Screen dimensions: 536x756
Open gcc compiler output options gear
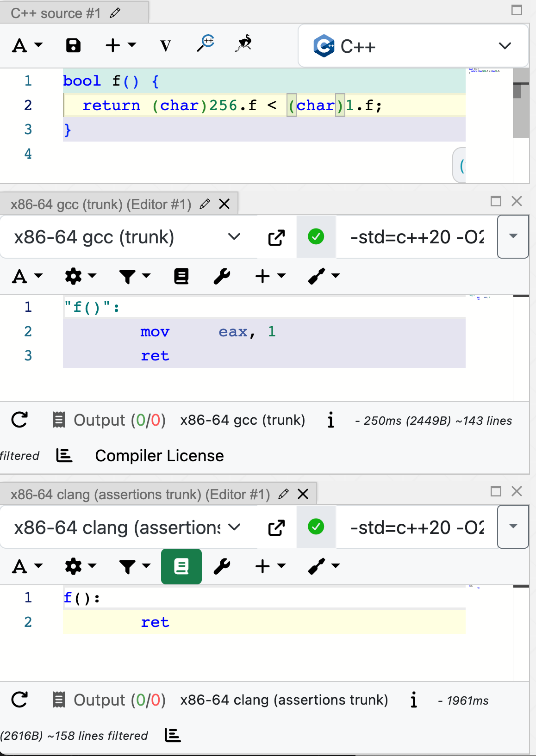[80, 276]
